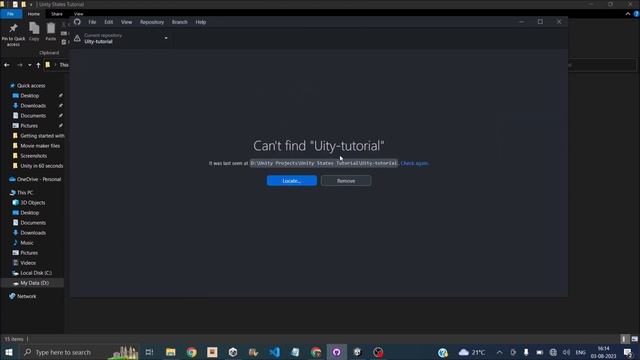This screenshot has height=360, width=640.
Task: Click the Remove button
Action: pos(346,181)
